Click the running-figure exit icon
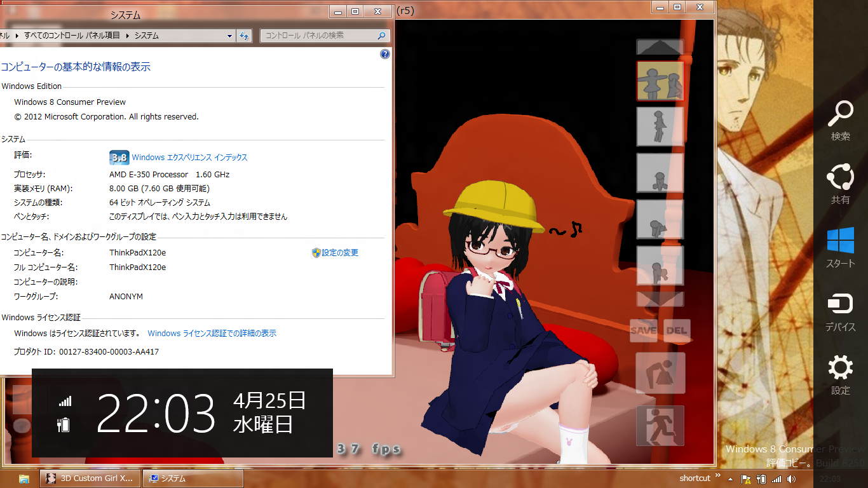This screenshot has height=488, width=868. point(660,426)
